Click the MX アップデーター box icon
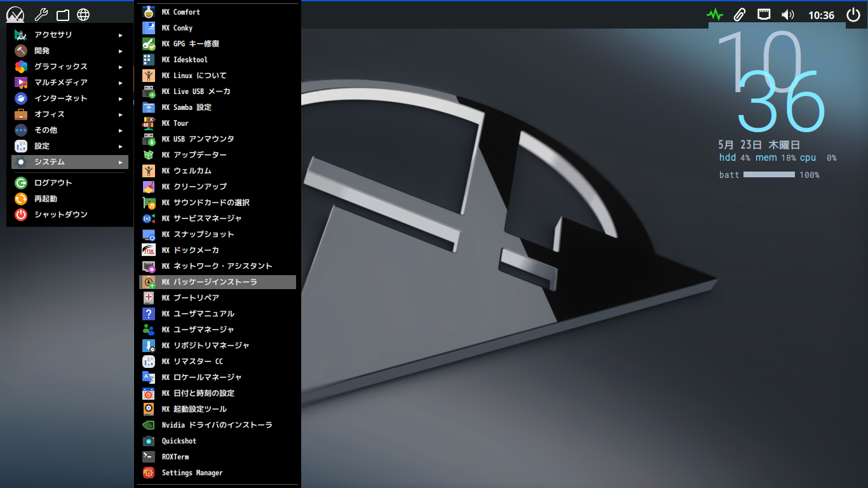 point(149,155)
